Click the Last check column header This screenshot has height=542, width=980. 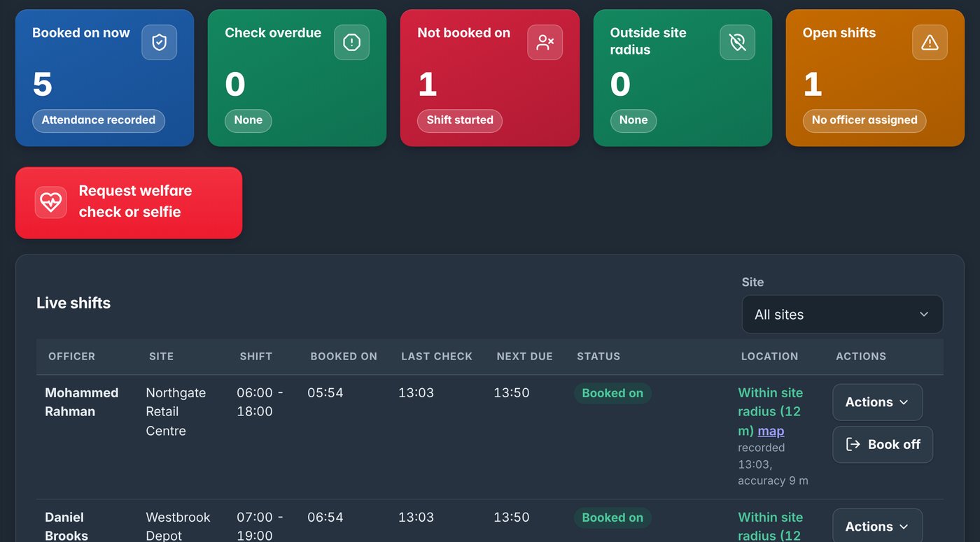tap(437, 356)
